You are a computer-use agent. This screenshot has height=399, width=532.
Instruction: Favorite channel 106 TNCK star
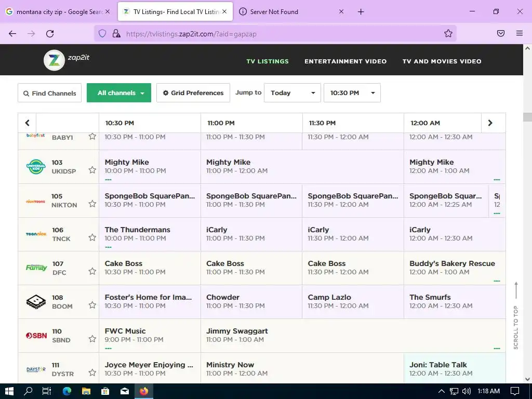(92, 237)
